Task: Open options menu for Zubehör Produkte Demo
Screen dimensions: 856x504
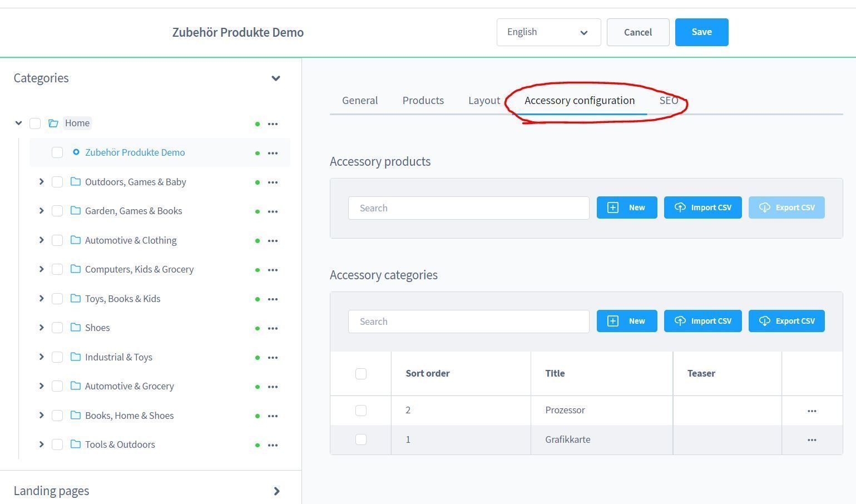Action: pyautogui.click(x=273, y=153)
